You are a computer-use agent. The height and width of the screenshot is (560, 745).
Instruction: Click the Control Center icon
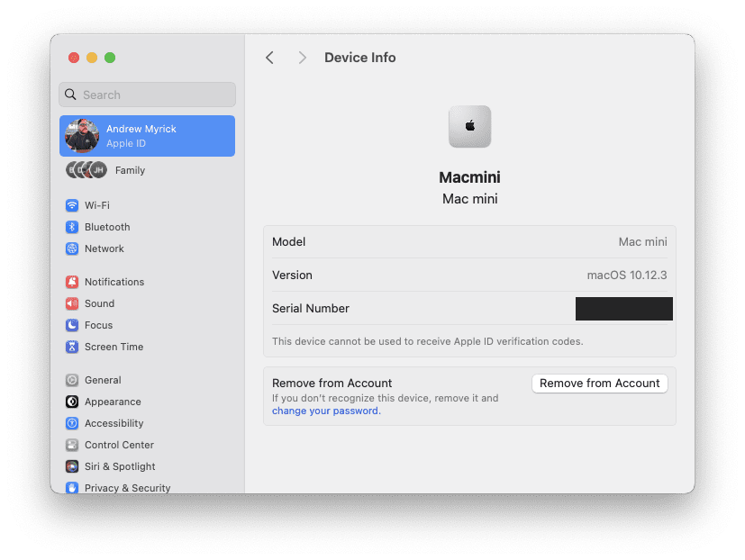point(72,445)
